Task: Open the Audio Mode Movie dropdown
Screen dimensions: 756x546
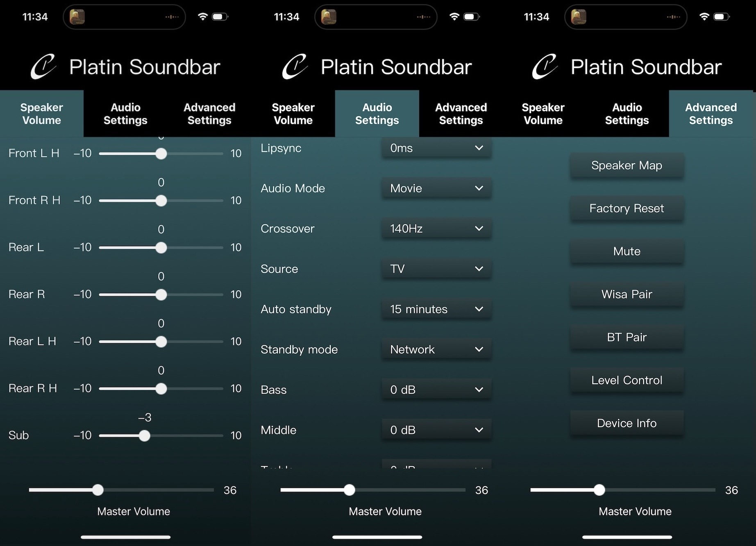Action: [436, 188]
